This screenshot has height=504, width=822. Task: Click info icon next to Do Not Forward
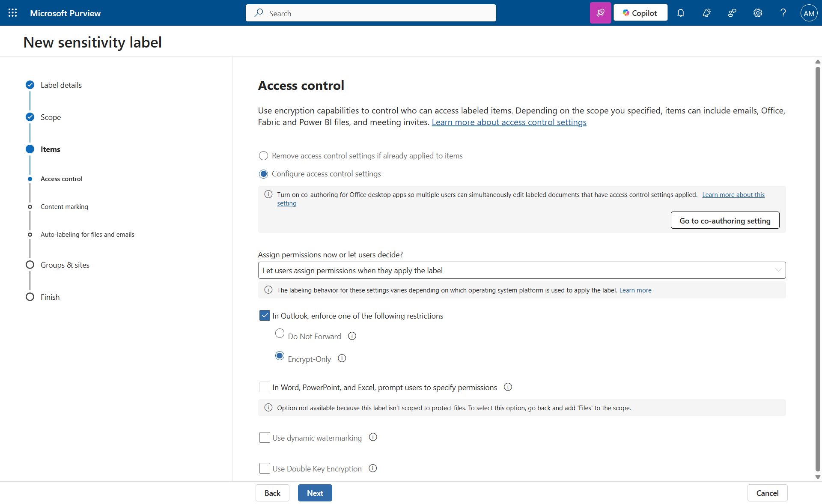pos(352,336)
